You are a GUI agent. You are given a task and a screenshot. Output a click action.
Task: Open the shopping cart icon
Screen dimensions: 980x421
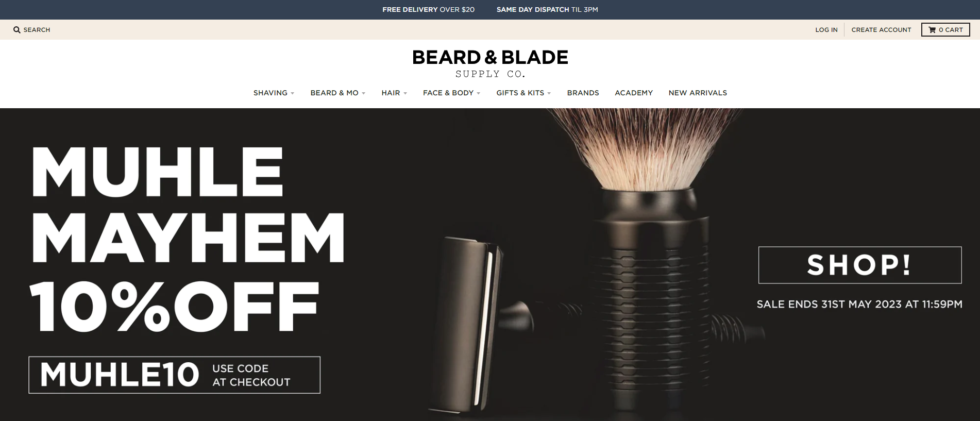coord(932,30)
